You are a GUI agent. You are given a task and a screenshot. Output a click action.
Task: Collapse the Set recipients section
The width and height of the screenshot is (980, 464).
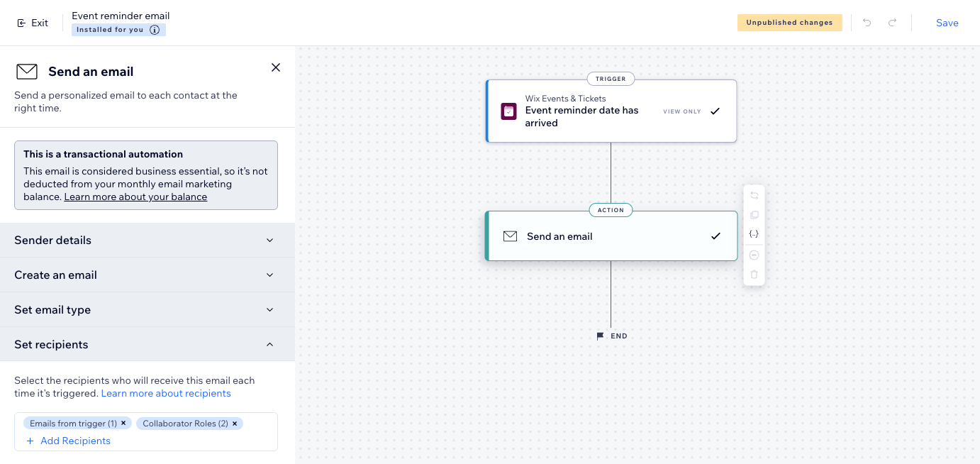(269, 345)
